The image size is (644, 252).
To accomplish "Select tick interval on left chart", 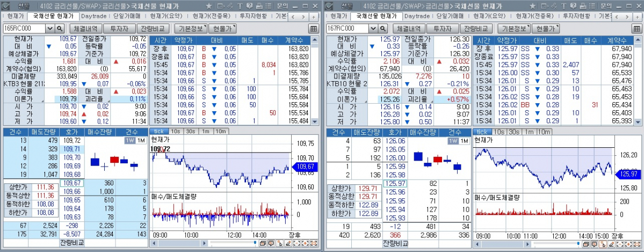I will tap(158, 132).
